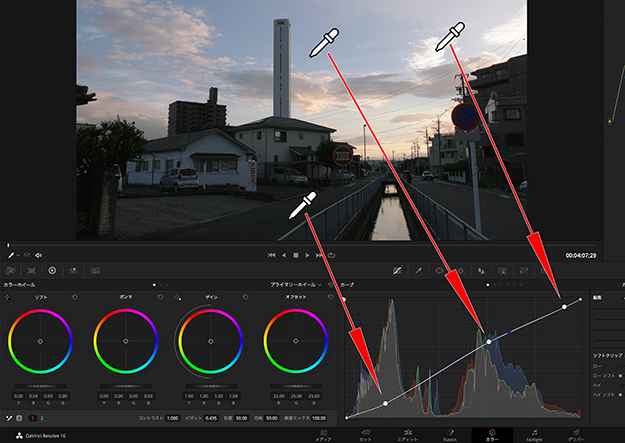Jump to the first frame
625x443 pixels.
(x=271, y=255)
